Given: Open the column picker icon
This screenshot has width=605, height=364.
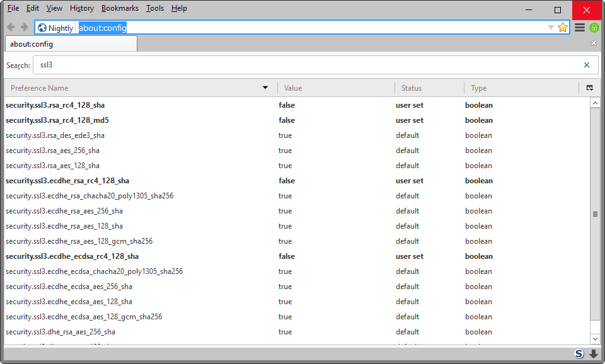Looking at the screenshot, I should (x=590, y=88).
